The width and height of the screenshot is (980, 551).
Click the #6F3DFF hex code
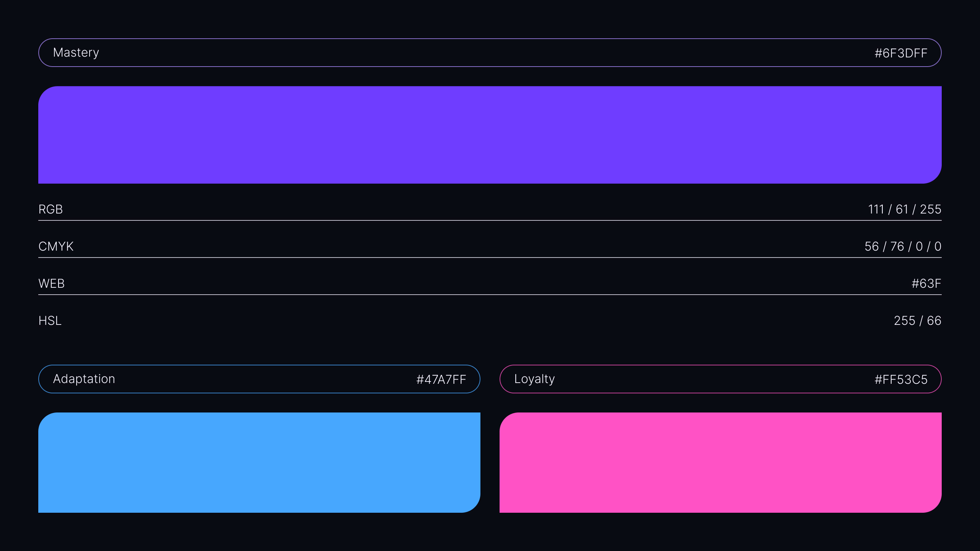pos(901,53)
